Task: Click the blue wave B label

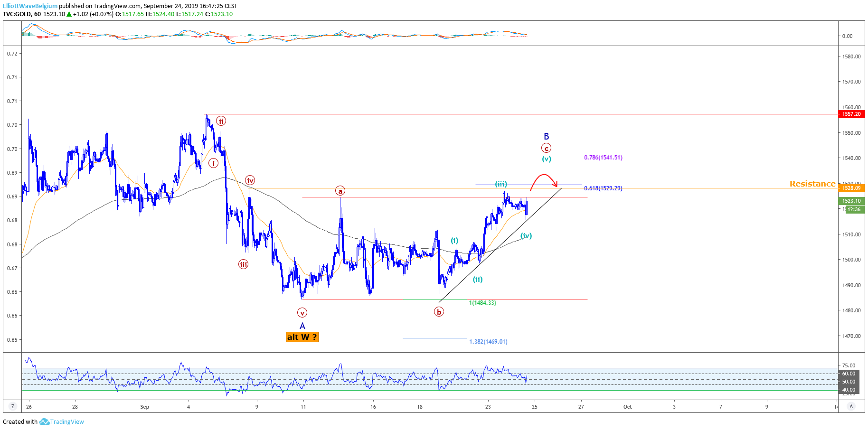Action: [546, 137]
